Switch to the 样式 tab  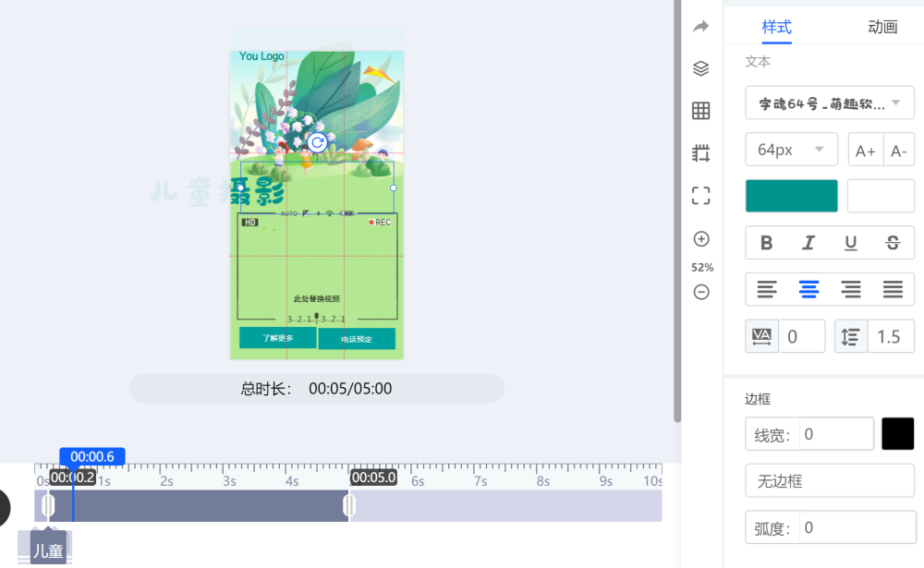point(776,27)
